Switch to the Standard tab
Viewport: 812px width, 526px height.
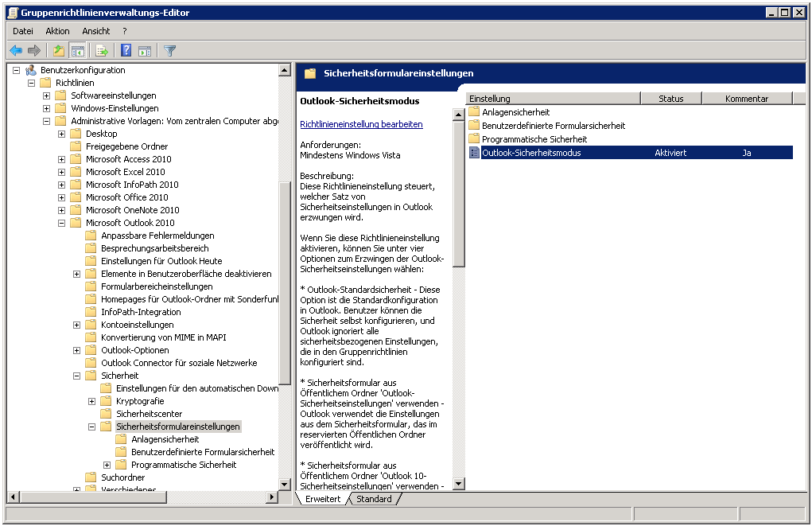[x=374, y=498]
